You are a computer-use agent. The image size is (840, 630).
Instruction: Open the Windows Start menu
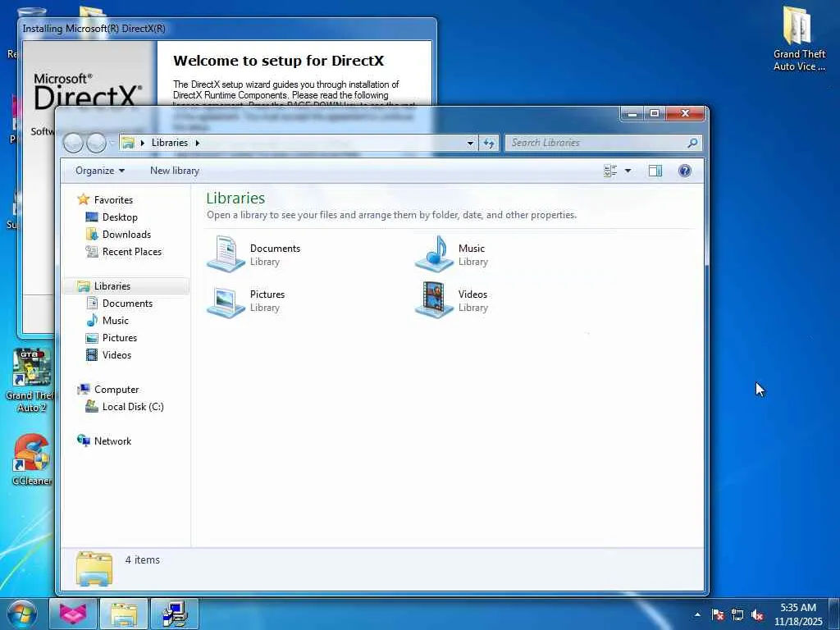tap(22, 614)
